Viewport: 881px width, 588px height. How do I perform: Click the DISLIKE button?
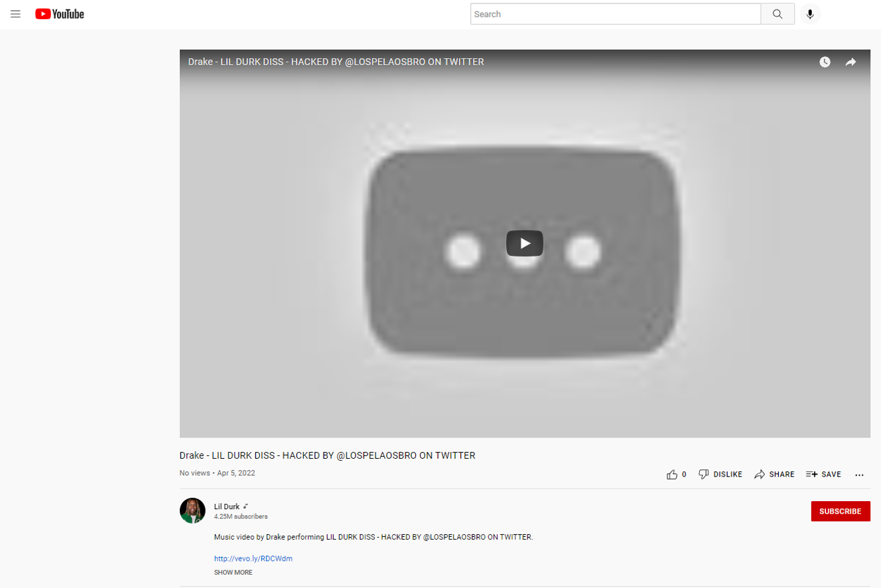click(720, 475)
